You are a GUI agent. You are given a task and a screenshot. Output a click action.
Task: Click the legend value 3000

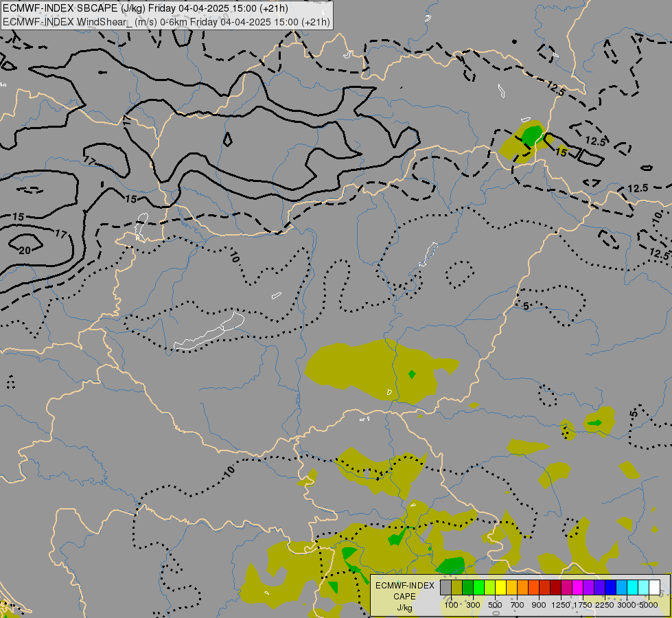627,605
